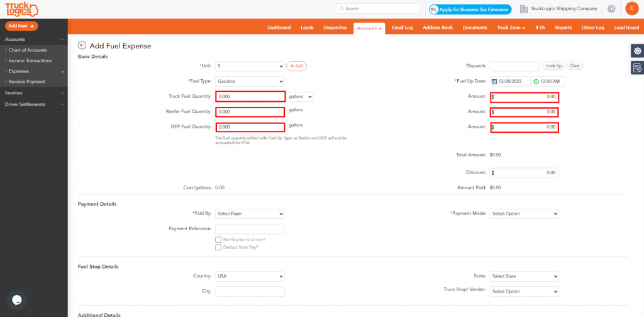Open the Driver Log tab

pyautogui.click(x=592, y=28)
